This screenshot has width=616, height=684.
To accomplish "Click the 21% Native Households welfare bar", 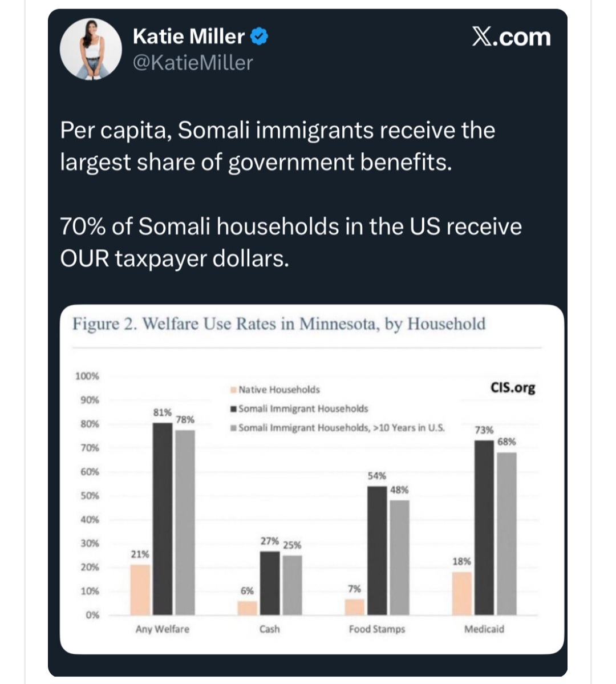I will pyautogui.click(x=140, y=589).
